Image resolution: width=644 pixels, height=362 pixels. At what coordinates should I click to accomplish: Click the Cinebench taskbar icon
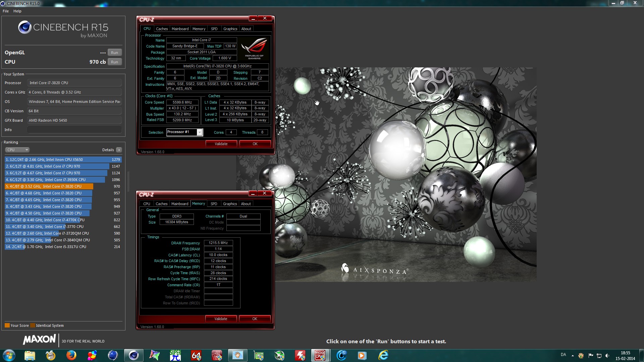[133, 355]
